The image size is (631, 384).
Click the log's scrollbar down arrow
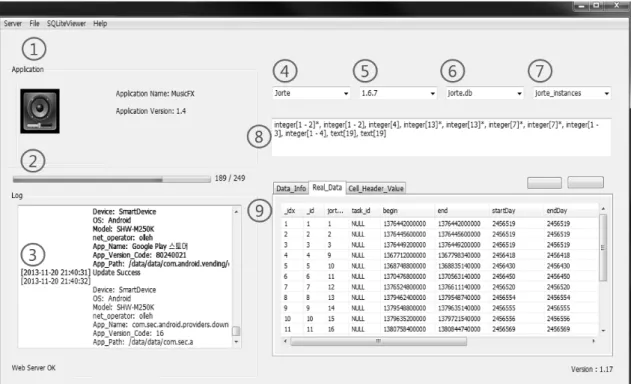(236, 342)
